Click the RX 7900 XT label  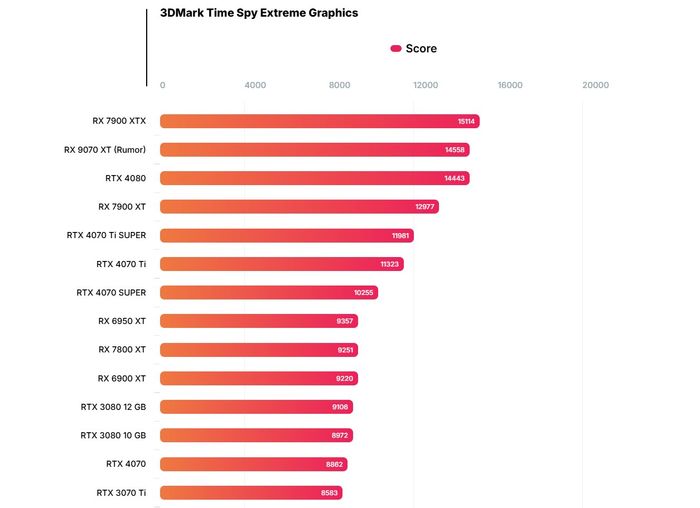(x=122, y=207)
